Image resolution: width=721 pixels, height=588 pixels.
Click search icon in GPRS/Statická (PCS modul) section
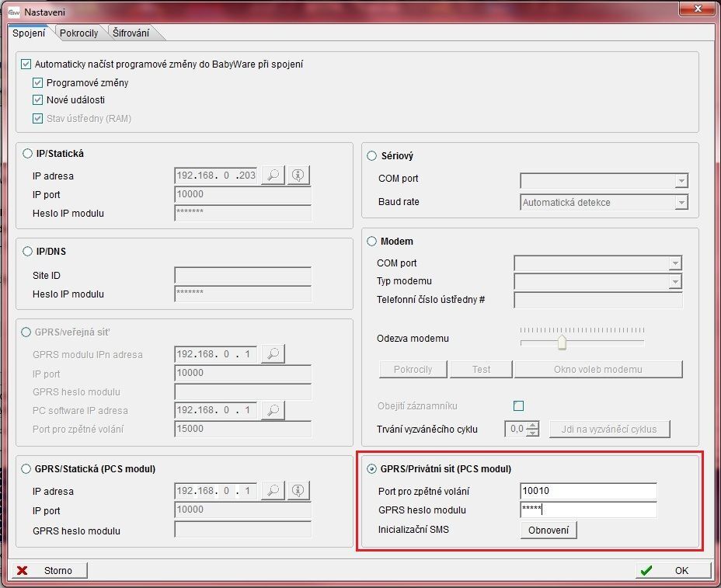click(273, 491)
